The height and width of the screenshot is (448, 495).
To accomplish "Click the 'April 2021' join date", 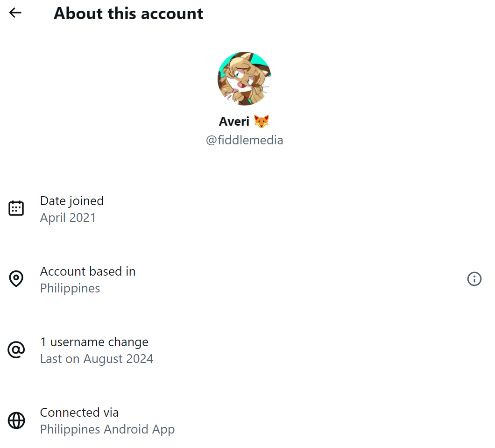I will click(68, 218).
